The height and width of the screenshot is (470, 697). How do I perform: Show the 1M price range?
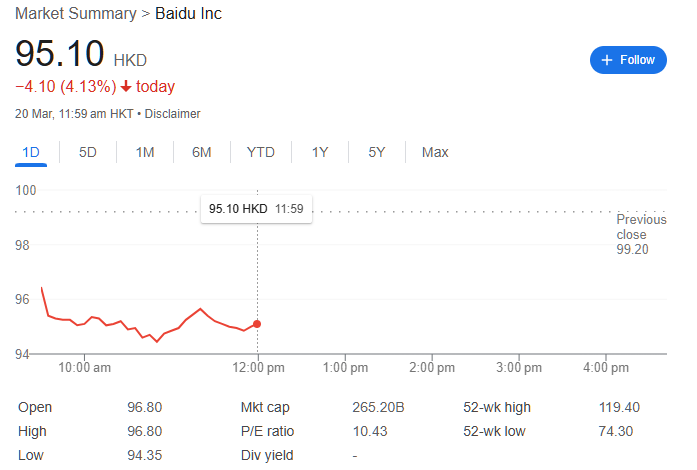(145, 152)
